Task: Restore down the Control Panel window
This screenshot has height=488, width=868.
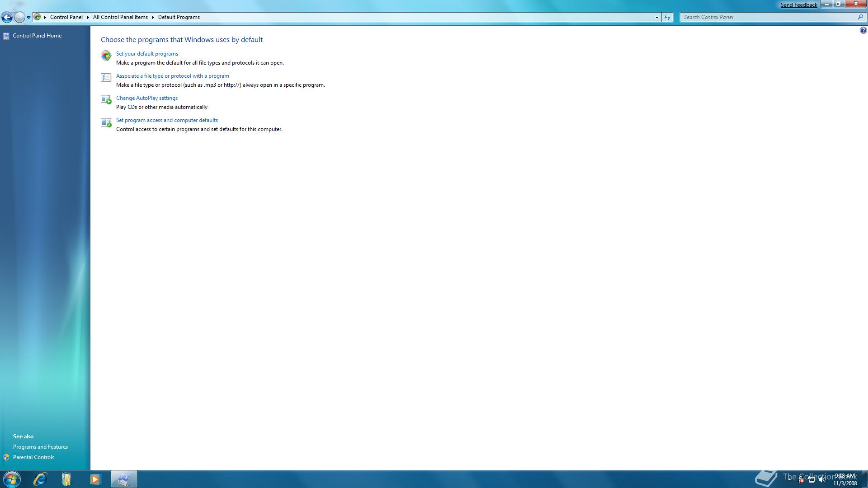Action: coord(838,4)
